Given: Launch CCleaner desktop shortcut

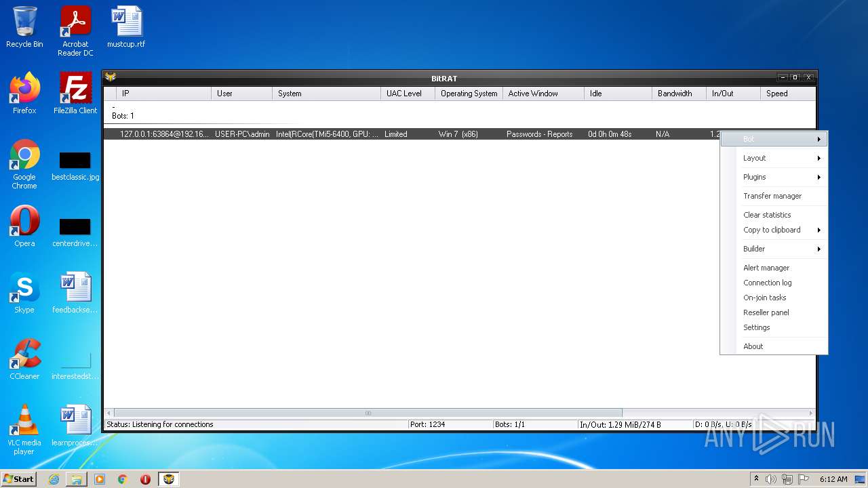Looking at the screenshot, I should [x=24, y=359].
